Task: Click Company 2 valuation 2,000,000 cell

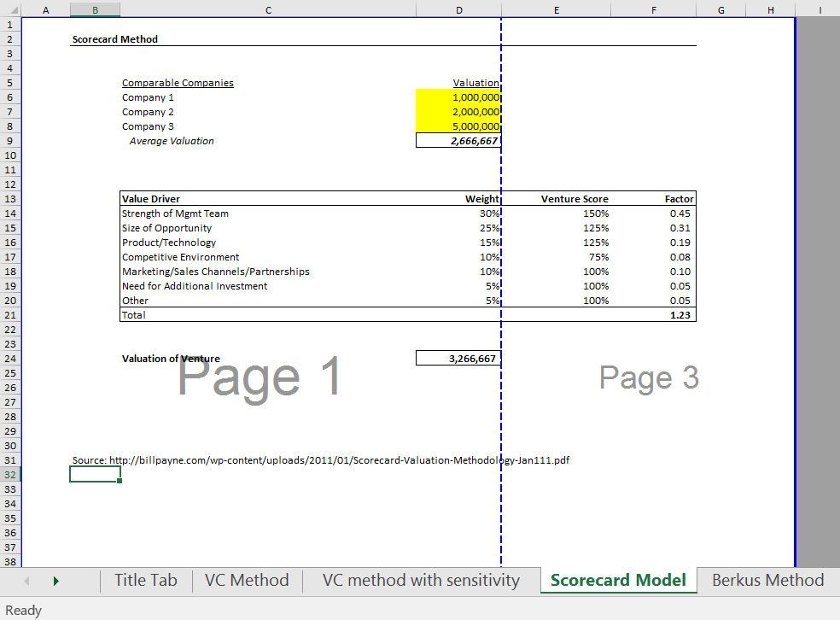Action: (x=458, y=112)
